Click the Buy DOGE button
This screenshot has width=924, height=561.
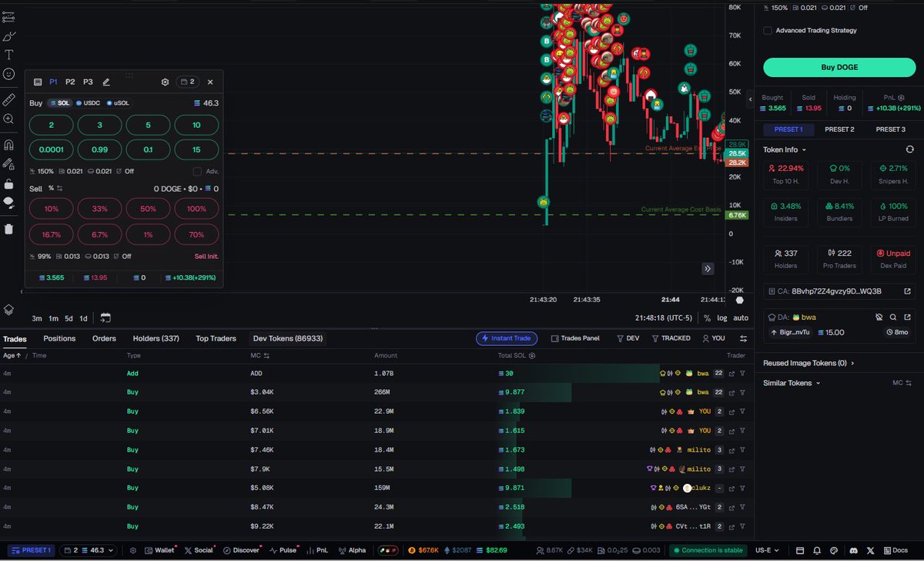click(839, 67)
